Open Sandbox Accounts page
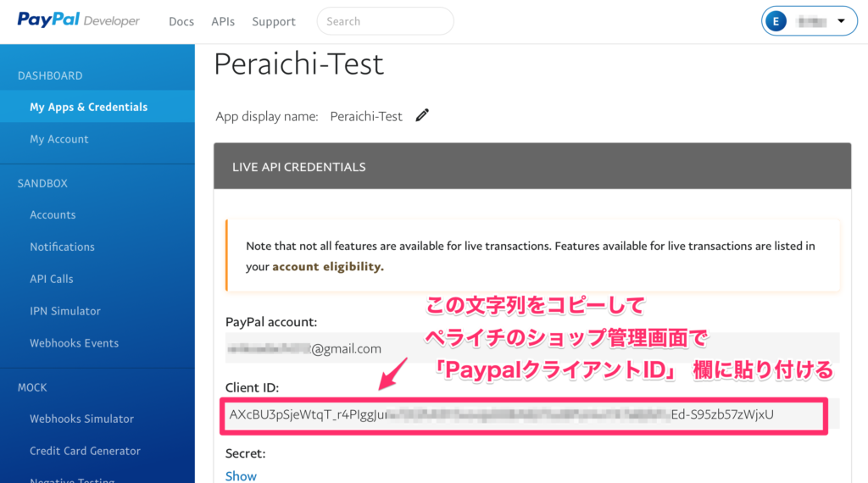The image size is (868, 483). 53,215
